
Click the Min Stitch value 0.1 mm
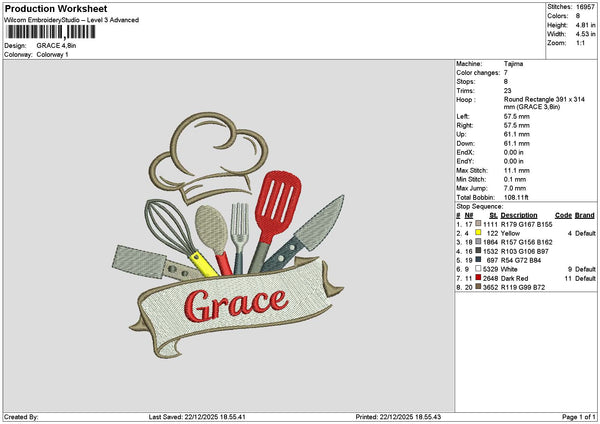point(514,179)
